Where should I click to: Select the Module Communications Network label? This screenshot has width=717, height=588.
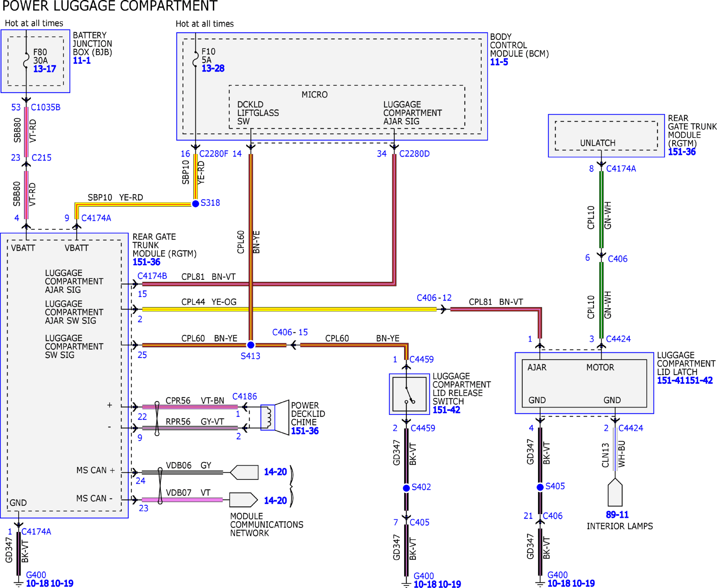point(267,525)
